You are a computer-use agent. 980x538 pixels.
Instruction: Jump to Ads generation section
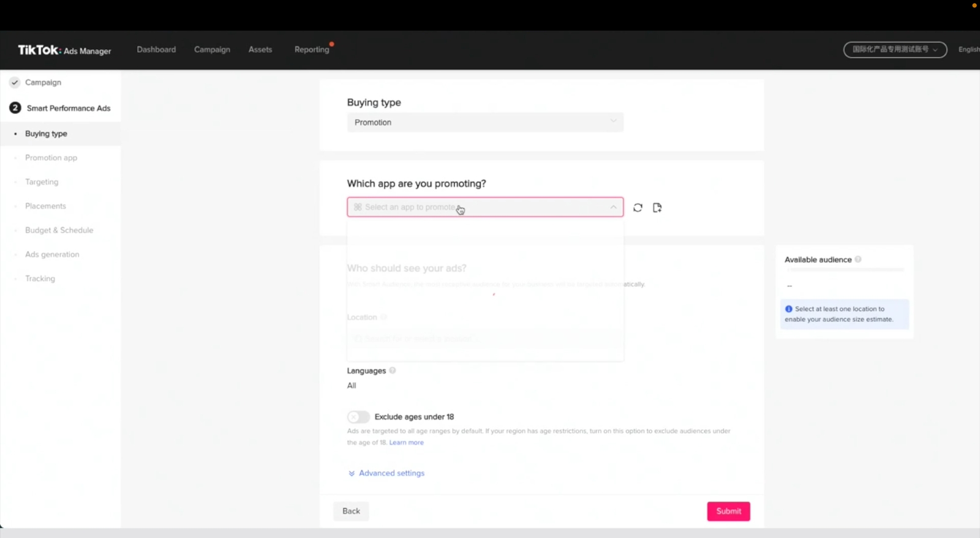tap(52, 255)
